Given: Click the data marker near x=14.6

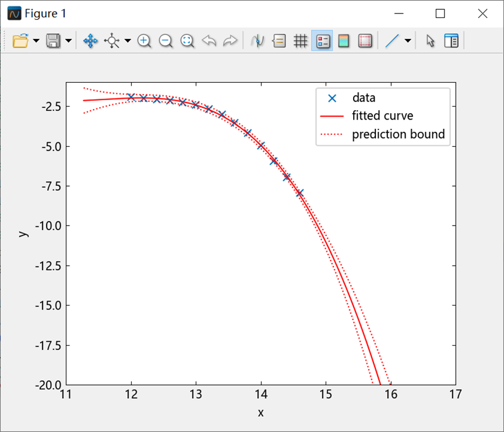Looking at the screenshot, I should pyautogui.click(x=300, y=193).
